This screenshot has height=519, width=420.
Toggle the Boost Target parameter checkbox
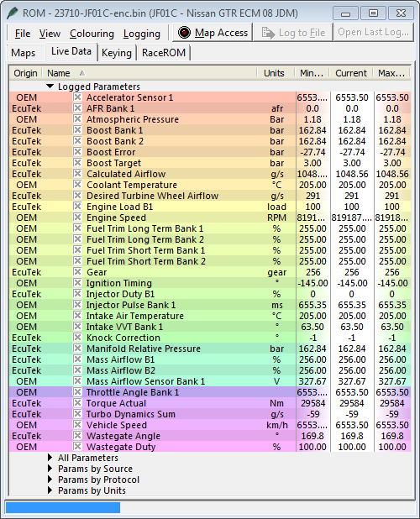pos(77,163)
